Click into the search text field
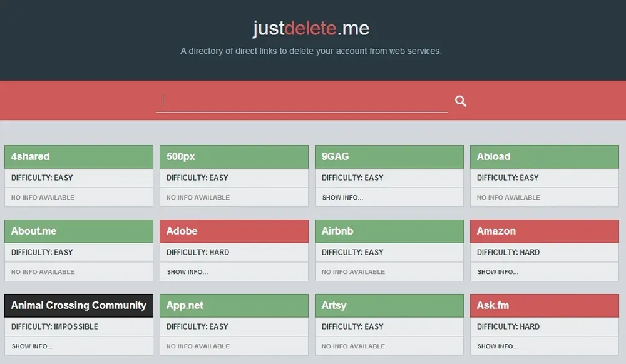The width and height of the screenshot is (626, 364). pyautogui.click(x=302, y=101)
